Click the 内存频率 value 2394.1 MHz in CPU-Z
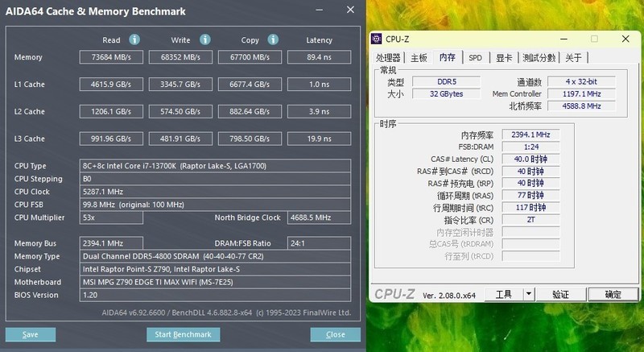This screenshot has height=352, width=644. (x=530, y=135)
